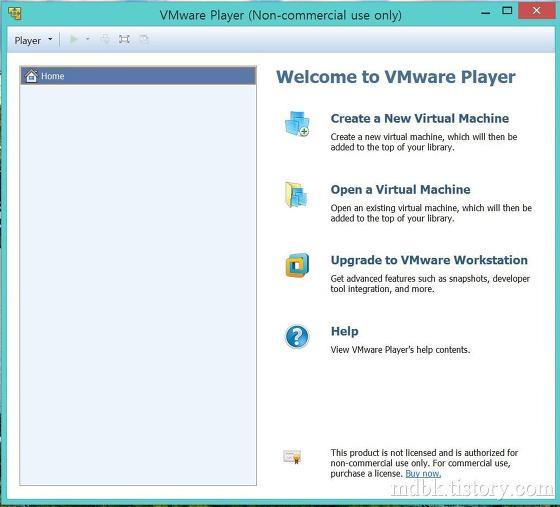
Task: Click 'View VMware Player's help contents.' text
Action: point(400,350)
